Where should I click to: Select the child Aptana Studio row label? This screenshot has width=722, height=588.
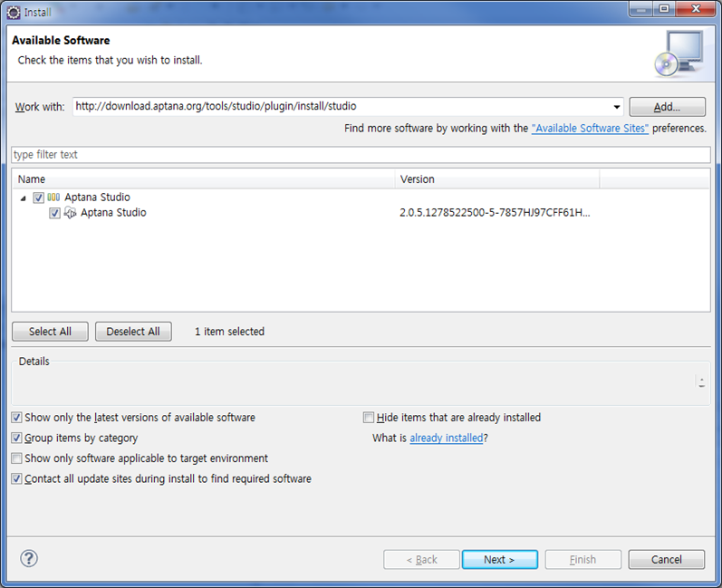[x=113, y=212]
